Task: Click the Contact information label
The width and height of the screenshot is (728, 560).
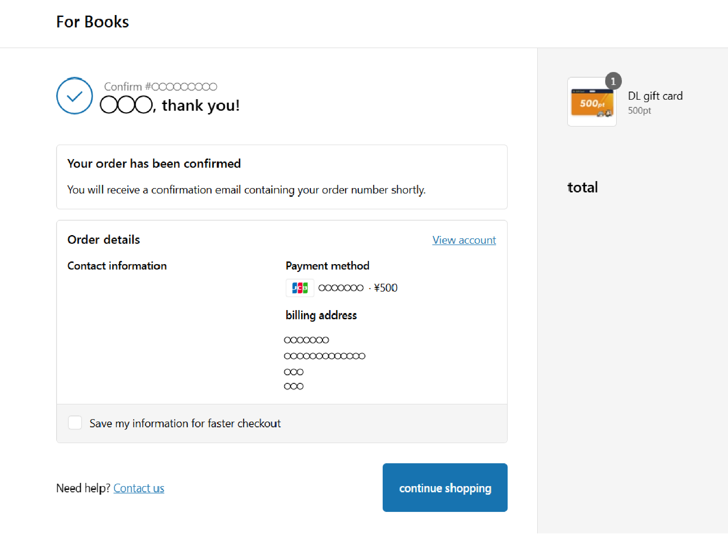Action: [117, 266]
